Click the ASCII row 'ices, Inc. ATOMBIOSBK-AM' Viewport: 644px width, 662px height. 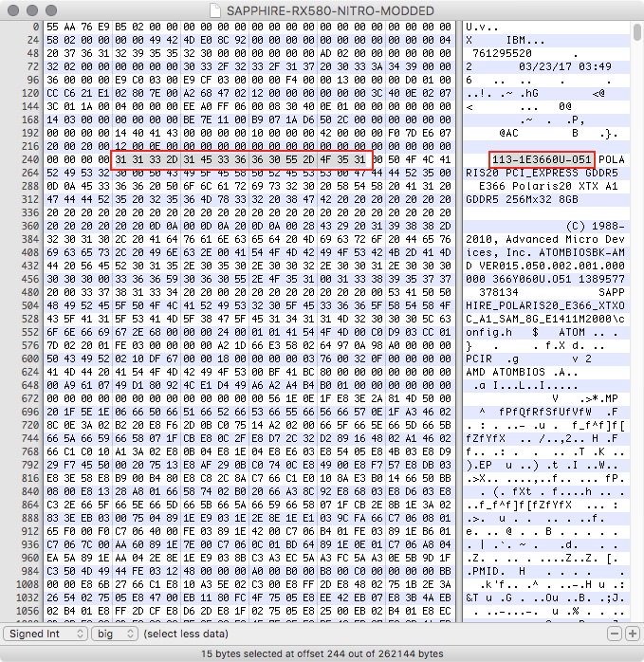point(545,252)
